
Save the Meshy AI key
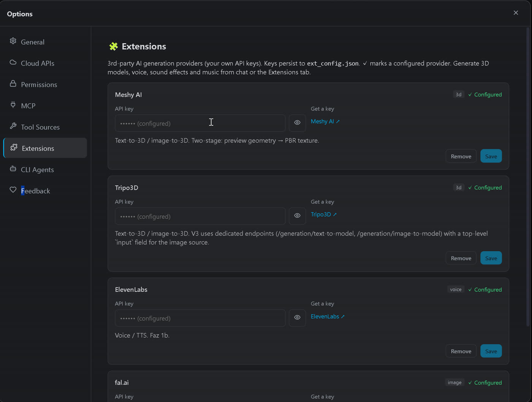click(x=491, y=156)
